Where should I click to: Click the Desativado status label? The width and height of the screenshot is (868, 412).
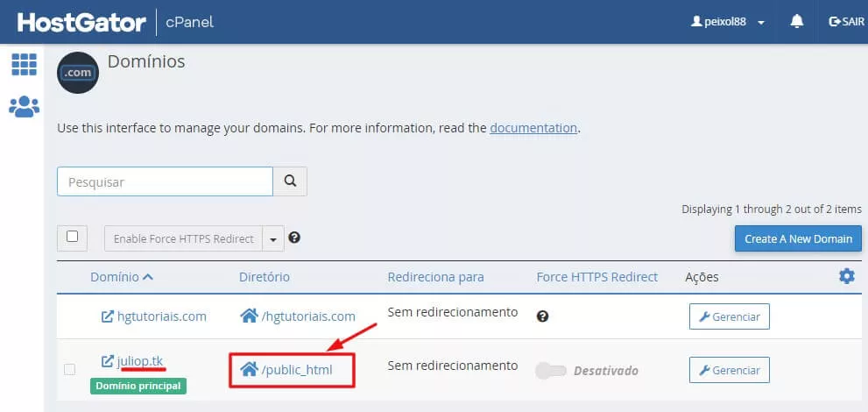(x=606, y=371)
